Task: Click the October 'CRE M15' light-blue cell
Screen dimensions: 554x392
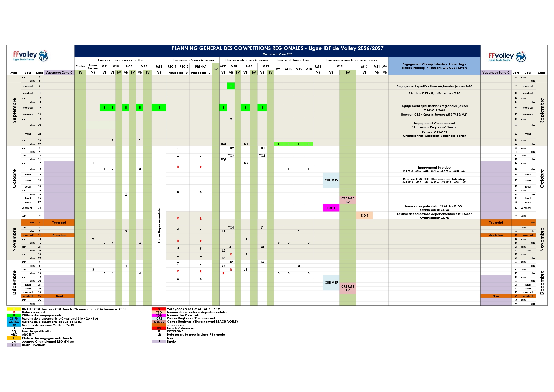Action: point(331,180)
